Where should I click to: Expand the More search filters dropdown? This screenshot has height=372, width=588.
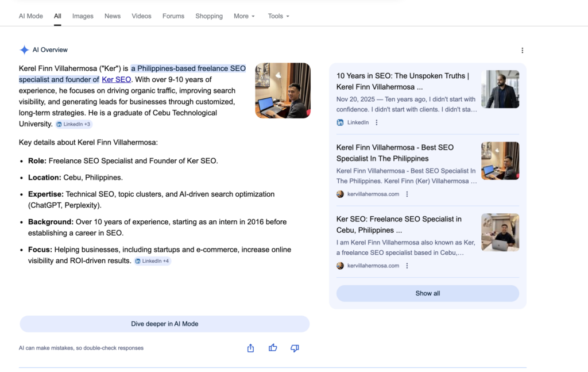[x=244, y=16]
